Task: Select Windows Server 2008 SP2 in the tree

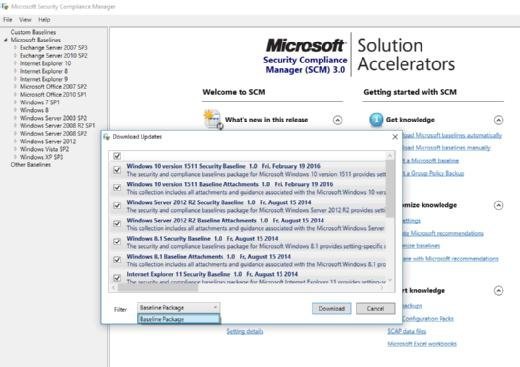Action: click(53, 133)
